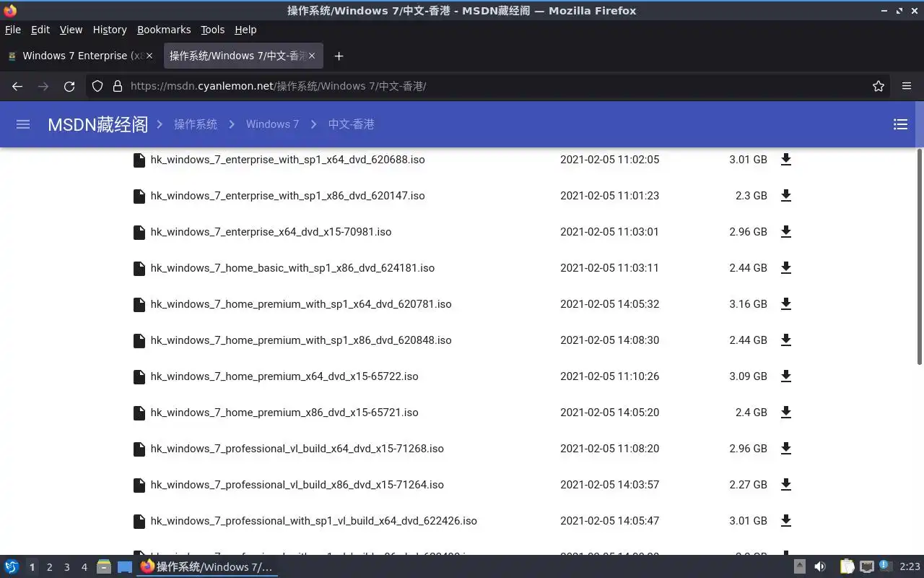Switch to workspace 2 on the pager
Image resolution: width=924 pixels, height=578 pixels.
[49, 567]
